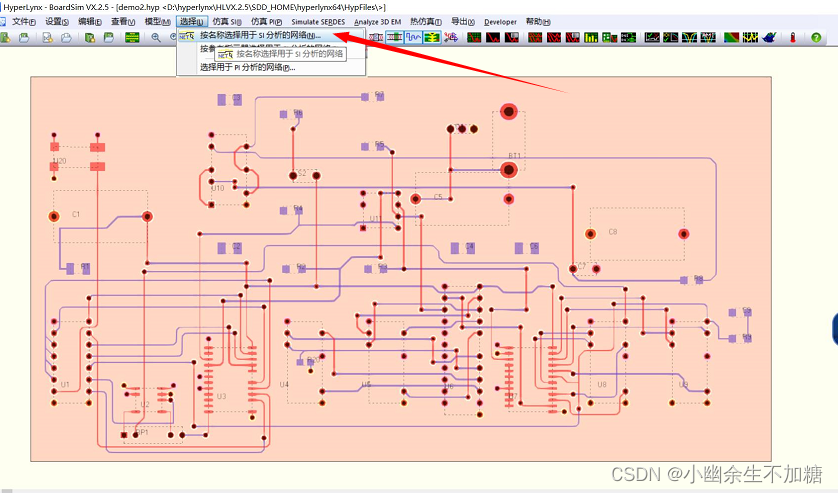
Task: Select the C1 capacitor label on board
Action: [76, 214]
